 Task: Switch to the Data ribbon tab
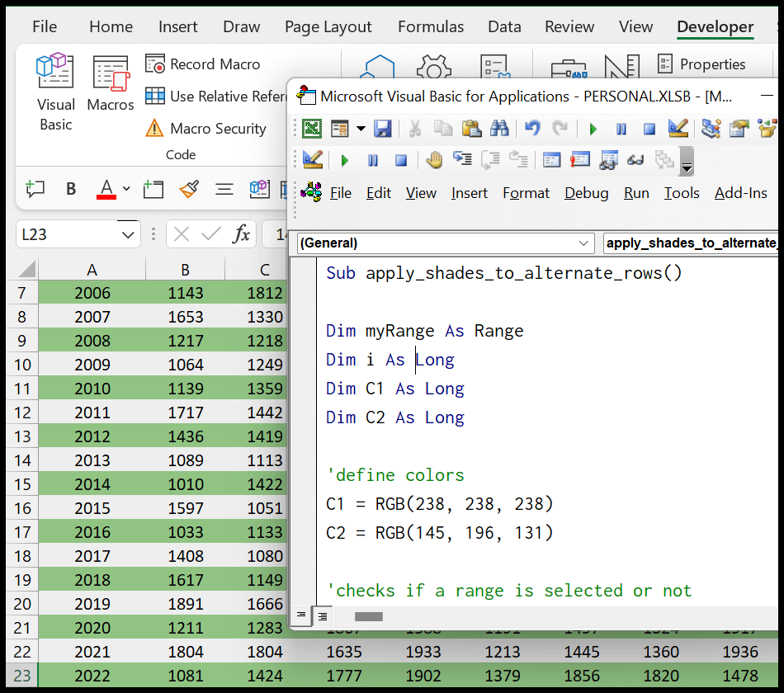pos(504,26)
